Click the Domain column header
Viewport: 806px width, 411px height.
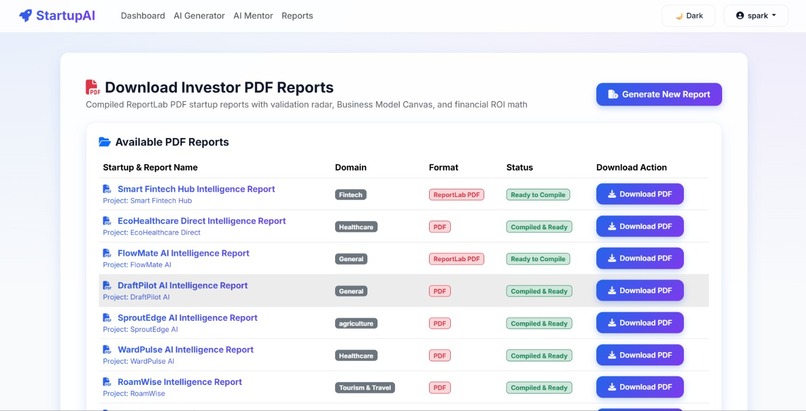pyautogui.click(x=351, y=167)
